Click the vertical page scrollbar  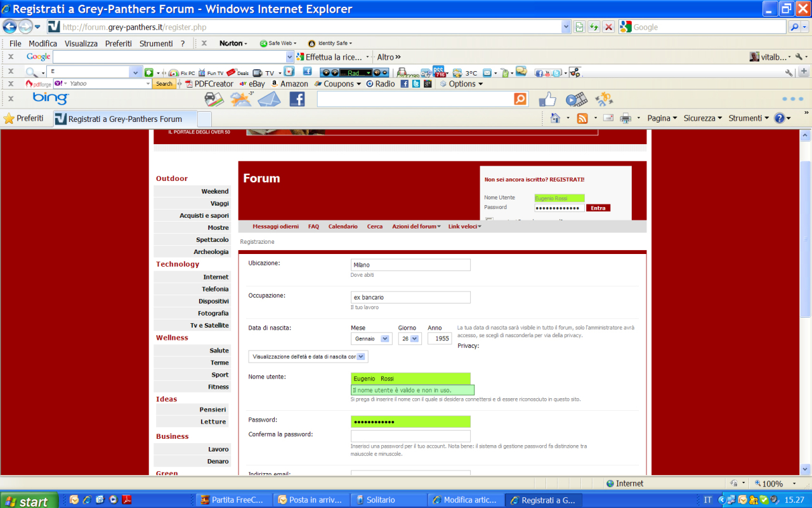(806, 254)
